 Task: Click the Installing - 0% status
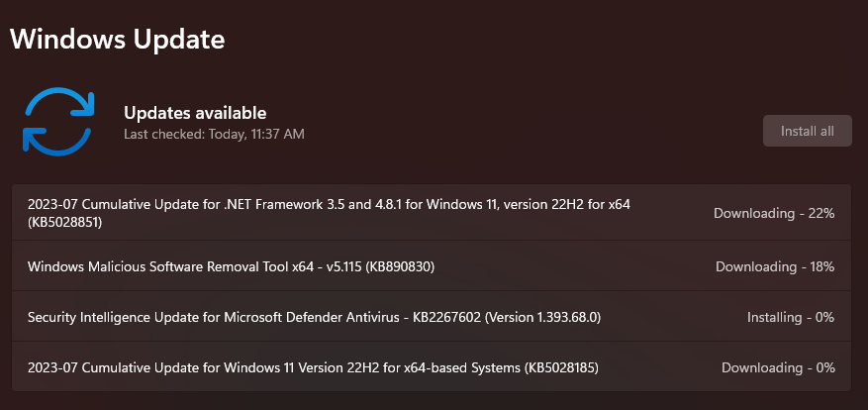791,317
